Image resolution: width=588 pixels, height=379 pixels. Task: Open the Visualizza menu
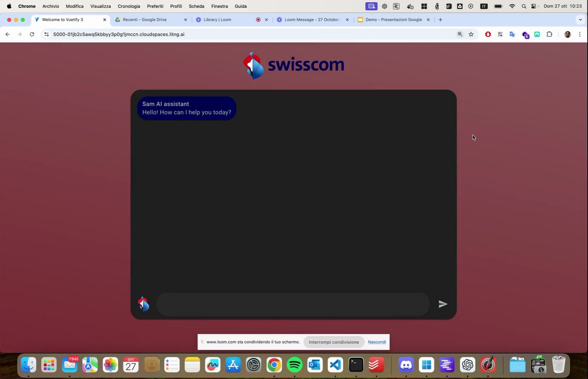pos(101,6)
